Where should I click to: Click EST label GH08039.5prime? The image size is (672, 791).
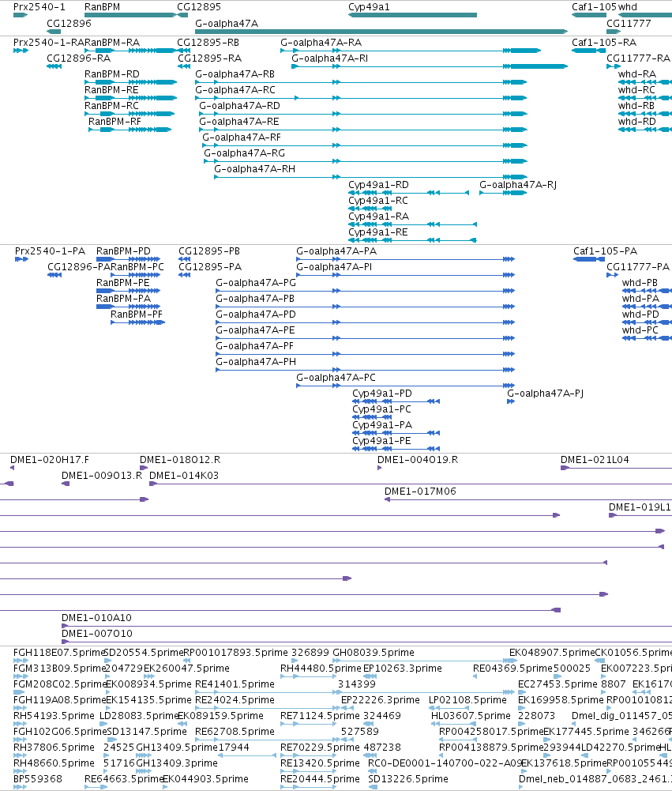[374, 653]
